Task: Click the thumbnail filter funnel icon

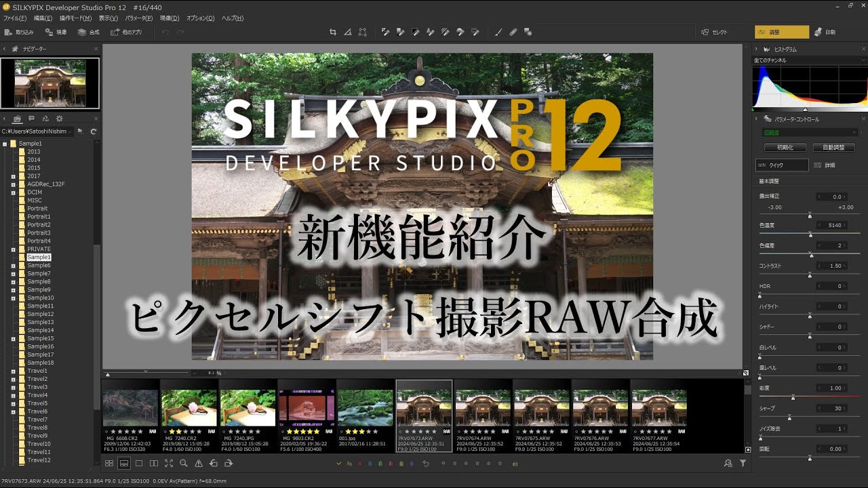Action: coord(743,464)
